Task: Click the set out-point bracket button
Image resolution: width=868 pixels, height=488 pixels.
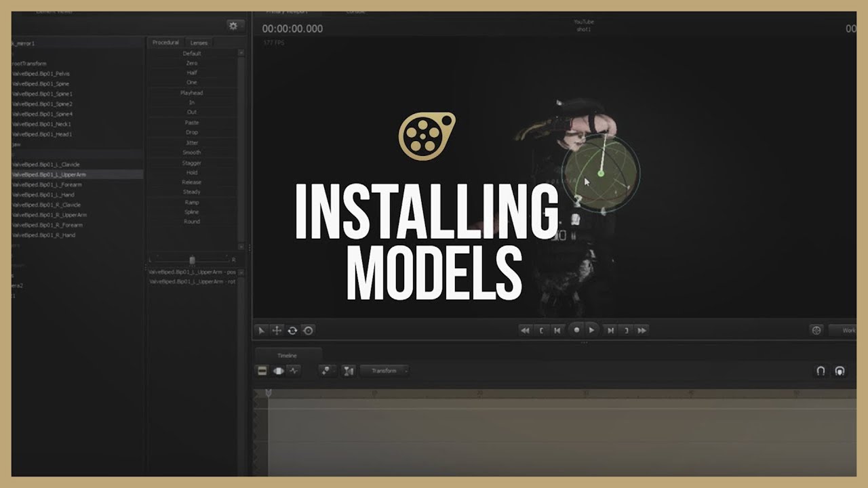Action: pos(626,330)
